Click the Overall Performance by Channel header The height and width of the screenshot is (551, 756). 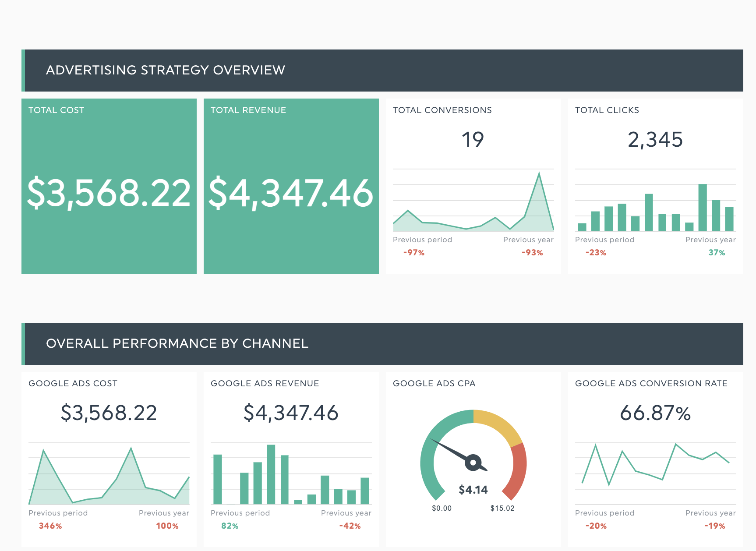coord(177,343)
